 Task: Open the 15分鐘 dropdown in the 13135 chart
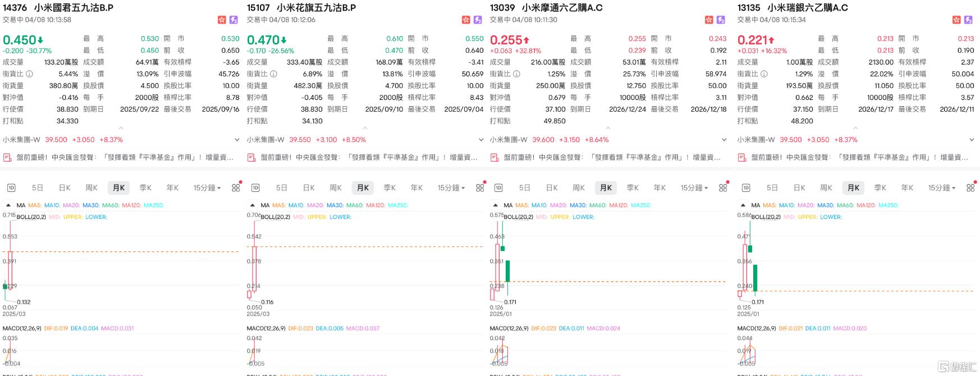[942, 188]
